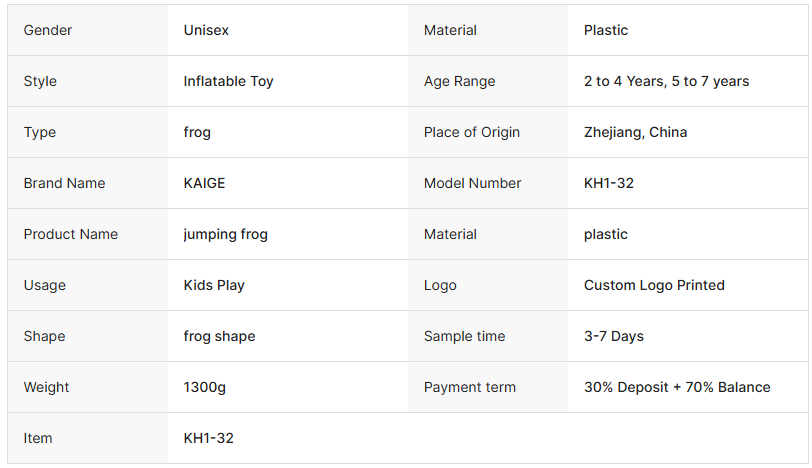Select the 1300g weight value

(203, 387)
